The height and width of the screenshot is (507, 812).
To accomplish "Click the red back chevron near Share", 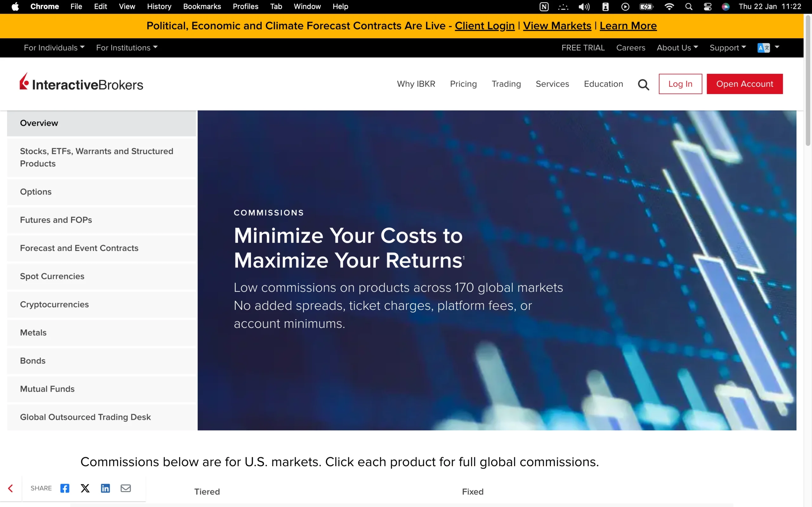I will pyautogui.click(x=11, y=488).
